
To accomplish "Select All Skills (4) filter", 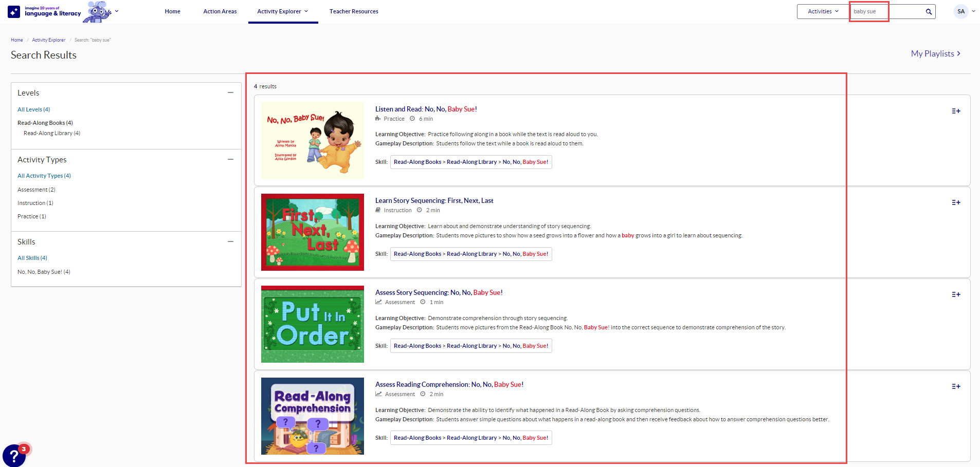I will [32, 258].
